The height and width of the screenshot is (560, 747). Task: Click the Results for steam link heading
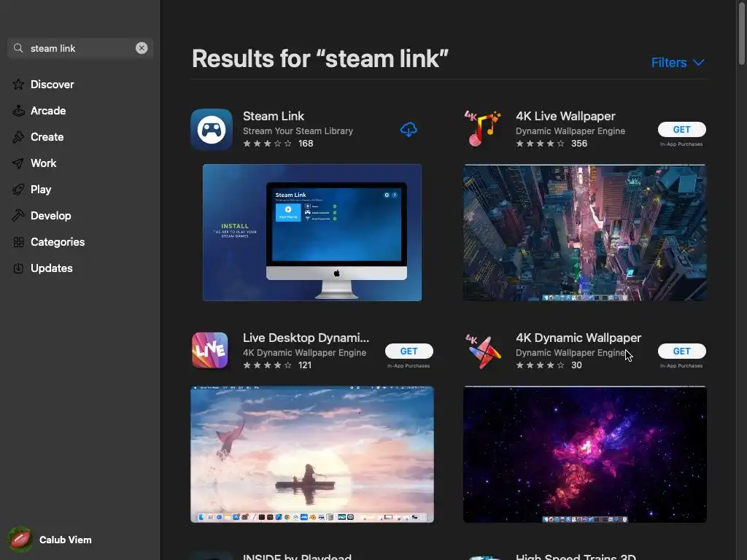[x=320, y=58]
